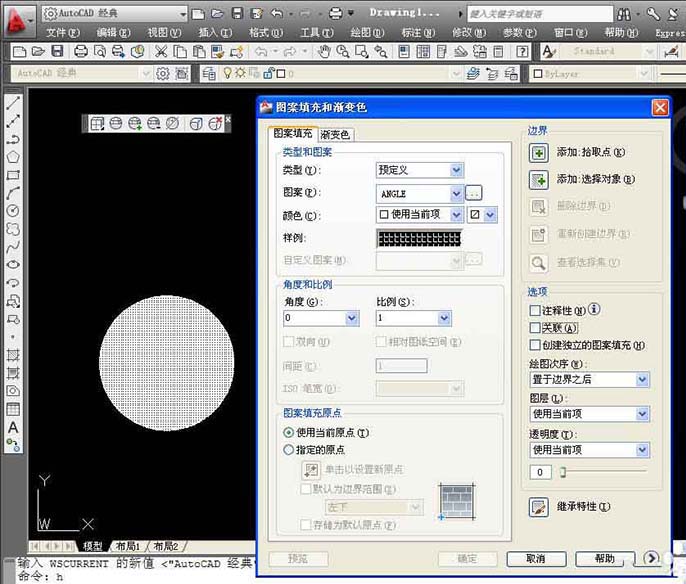Open the hatch Color dropdown
The image size is (686, 584).
pos(420,214)
